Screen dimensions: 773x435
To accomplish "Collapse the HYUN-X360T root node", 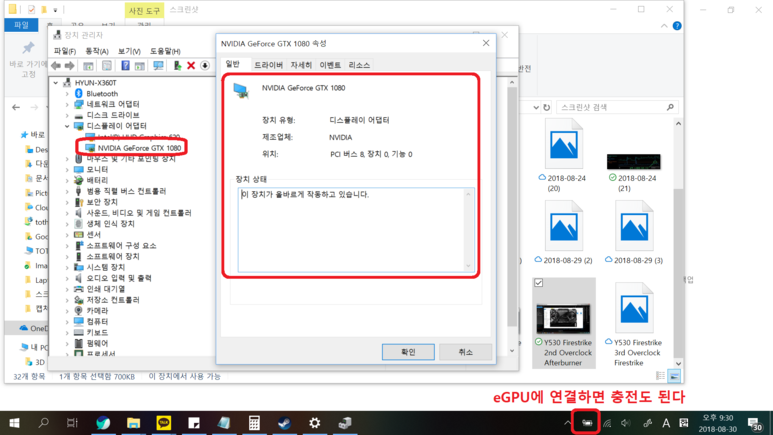I will click(56, 82).
